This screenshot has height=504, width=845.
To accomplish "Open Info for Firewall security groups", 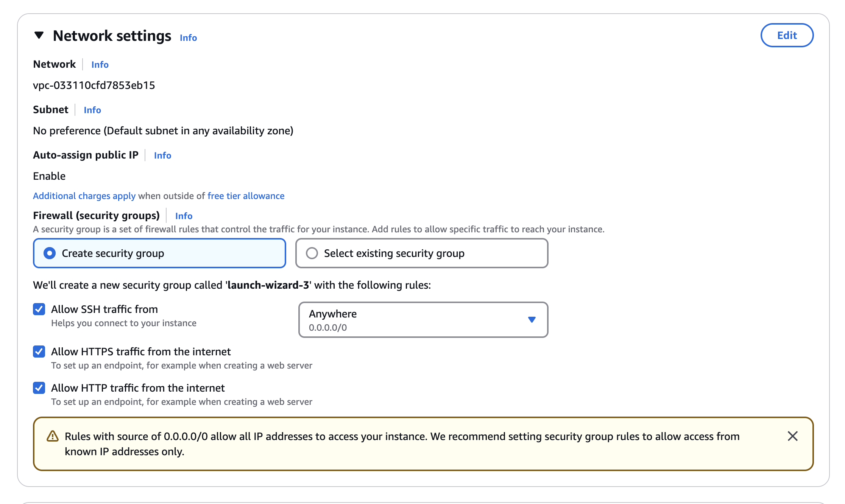I will pyautogui.click(x=183, y=216).
